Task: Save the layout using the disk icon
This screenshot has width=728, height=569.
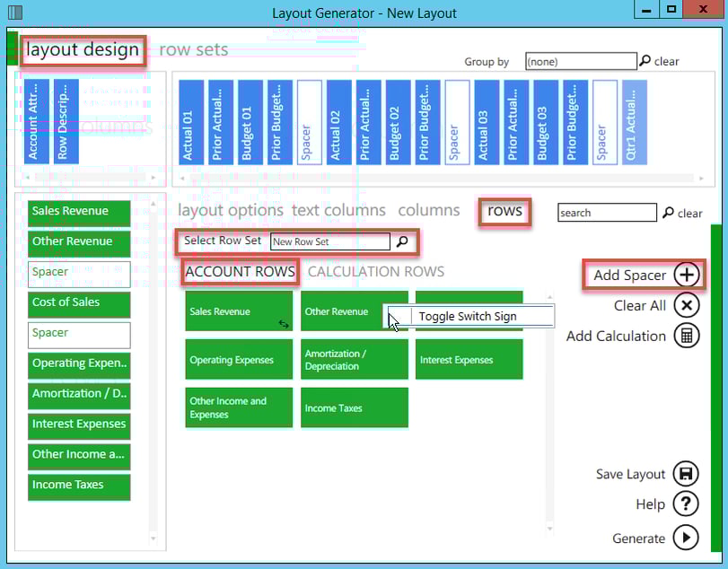Action: pos(685,474)
